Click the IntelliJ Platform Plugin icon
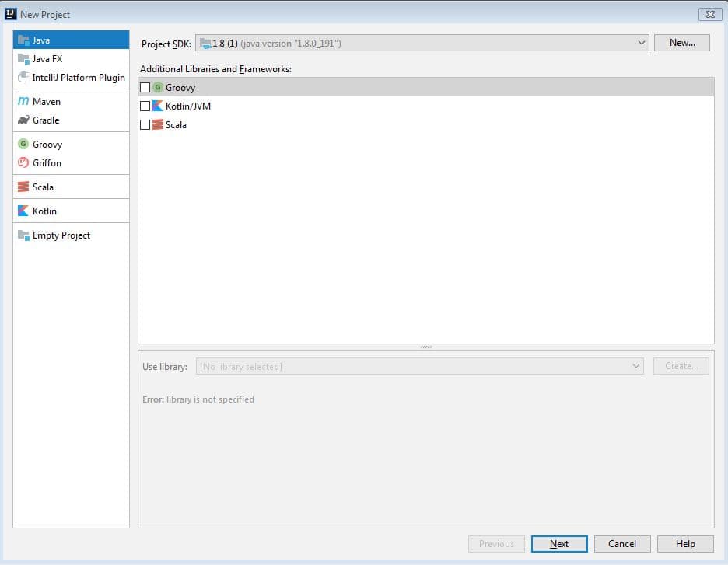Screen dimensions: 728x565 click(23, 77)
